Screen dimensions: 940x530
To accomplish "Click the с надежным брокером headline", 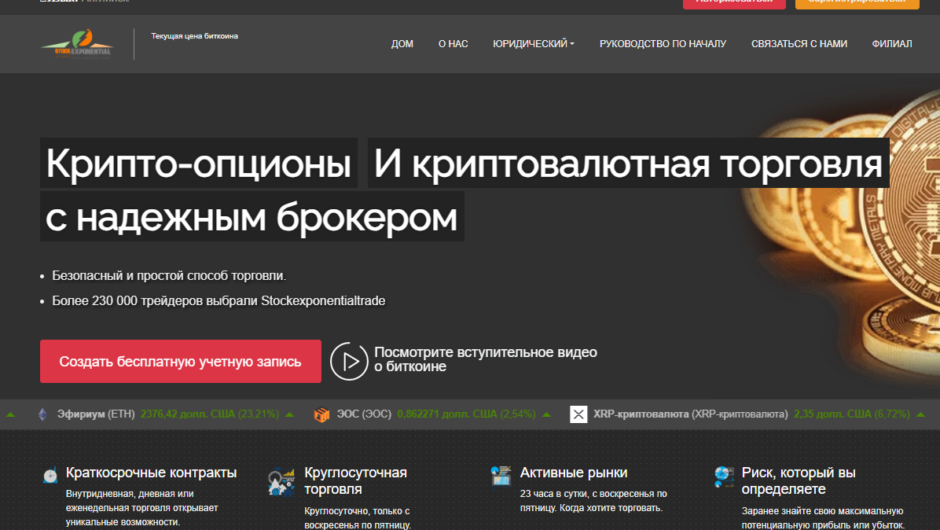I will [252, 216].
